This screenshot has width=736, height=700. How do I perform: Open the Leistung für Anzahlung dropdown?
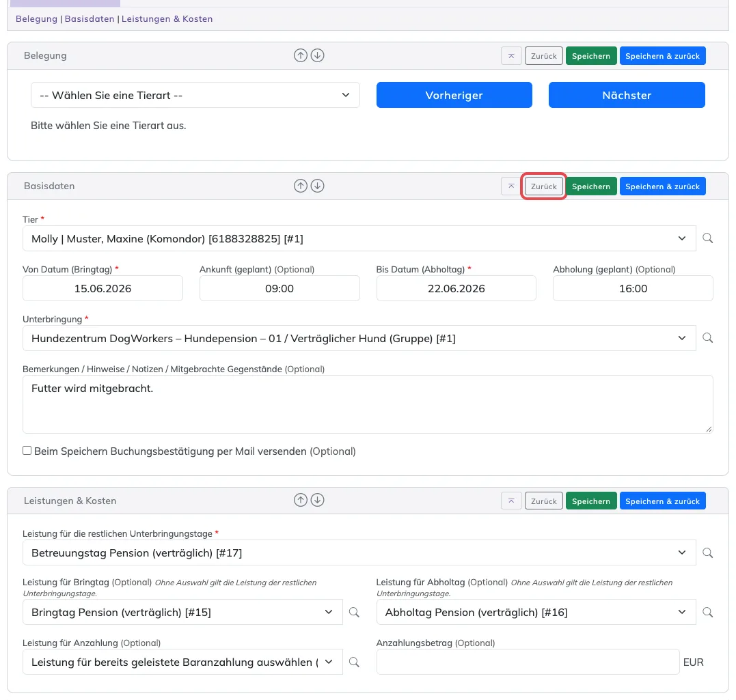tap(182, 662)
